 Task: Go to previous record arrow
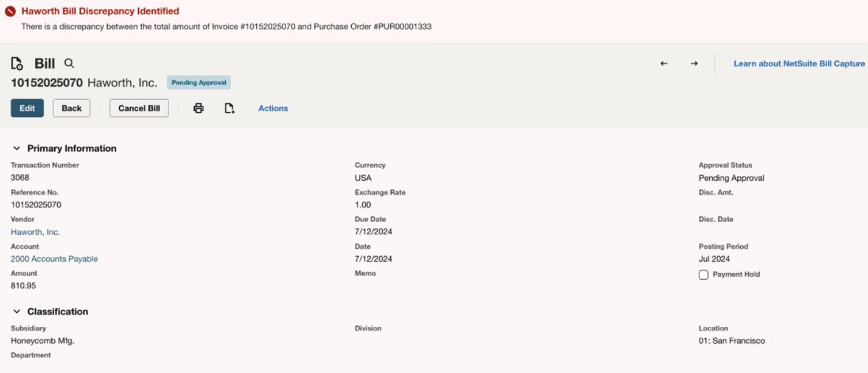664,63
